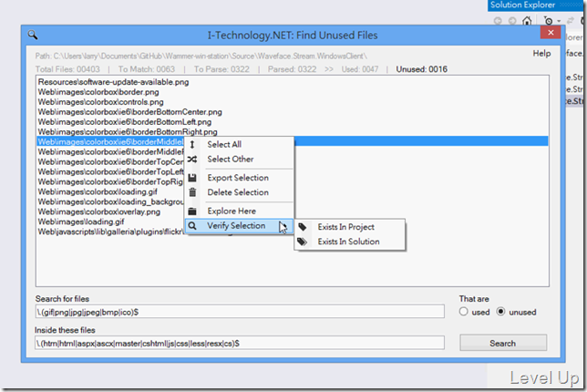The image size is (587, 392).
Task: Click the 'To Parse: 0322' status text
Action: tap(221, 69)
